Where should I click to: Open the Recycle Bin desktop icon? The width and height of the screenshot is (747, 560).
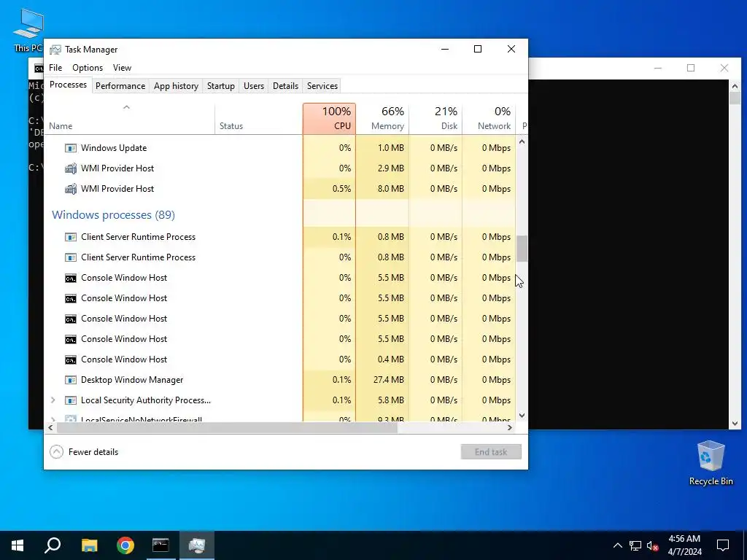[x=711, y=463]
